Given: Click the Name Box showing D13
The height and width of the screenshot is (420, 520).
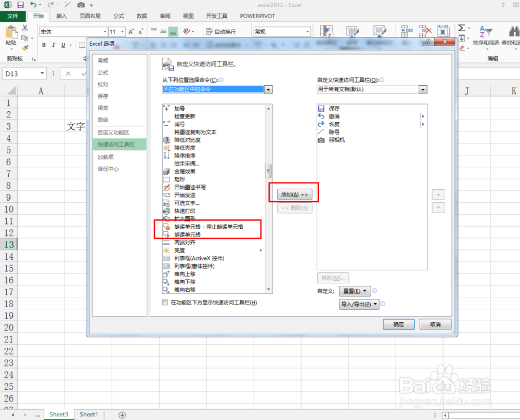Looking at the screenshot, I should [21, 73].
